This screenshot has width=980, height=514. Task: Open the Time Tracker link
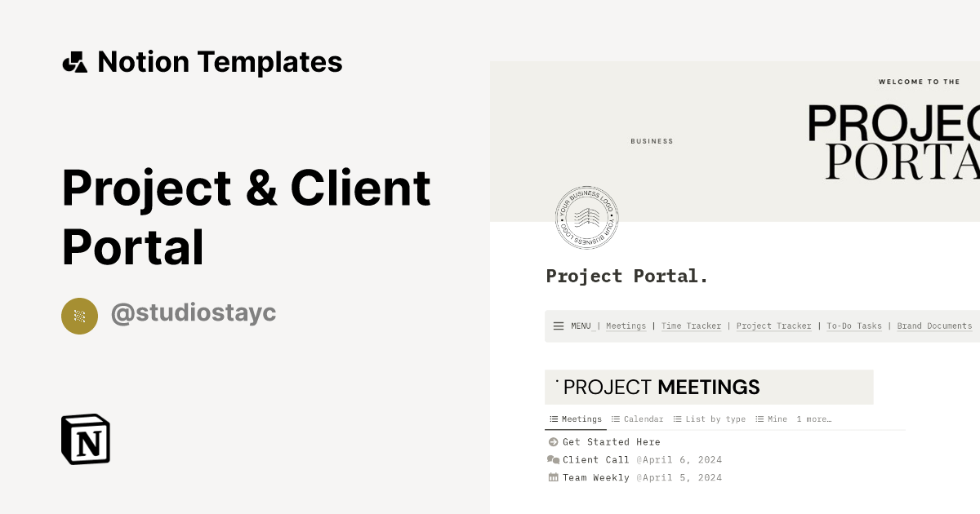pos(692,326)
